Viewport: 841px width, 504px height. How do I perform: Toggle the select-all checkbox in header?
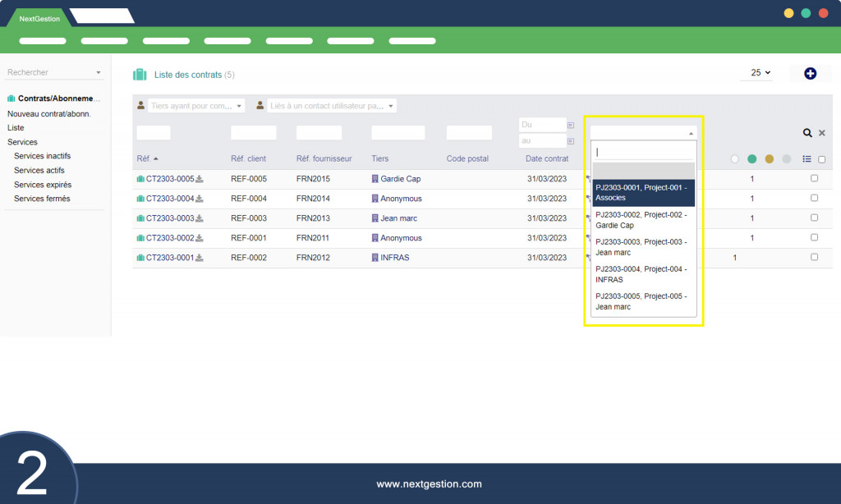click(x=821, y=159)
